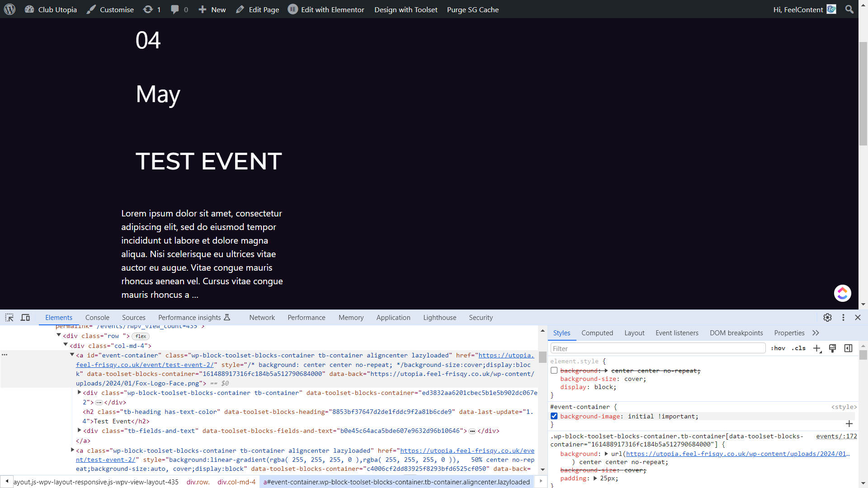
Task: Open the updates icon showing 1
Action: pos(152,9)
